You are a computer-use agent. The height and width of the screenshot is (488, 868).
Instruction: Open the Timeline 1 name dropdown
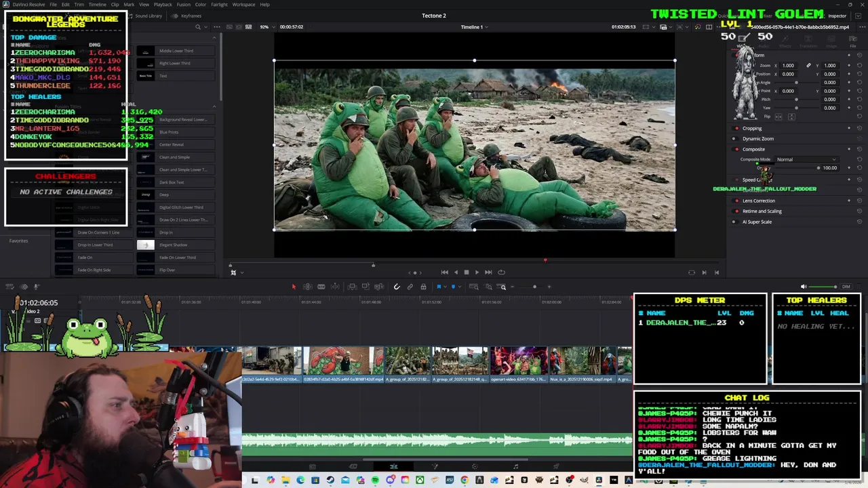coord(475,27)
